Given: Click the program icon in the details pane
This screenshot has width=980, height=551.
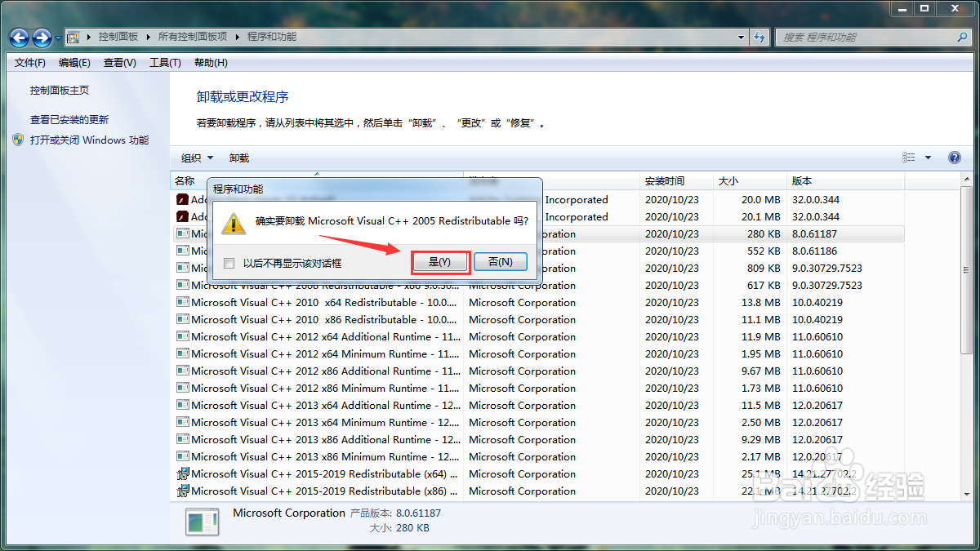Looking at the screenshot, I should coord(201,521).
